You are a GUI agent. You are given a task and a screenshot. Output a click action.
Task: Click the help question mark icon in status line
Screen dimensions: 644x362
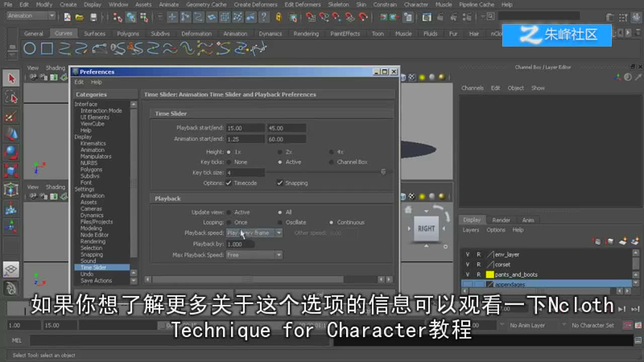(263, 17)
